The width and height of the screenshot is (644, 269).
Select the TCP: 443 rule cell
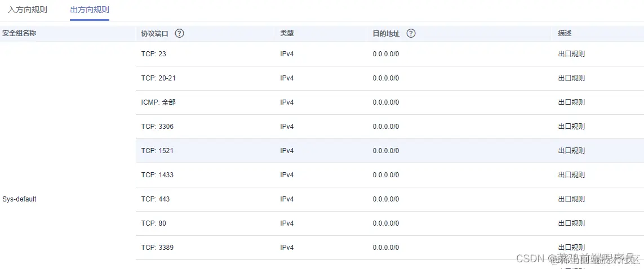coord(156,199)
